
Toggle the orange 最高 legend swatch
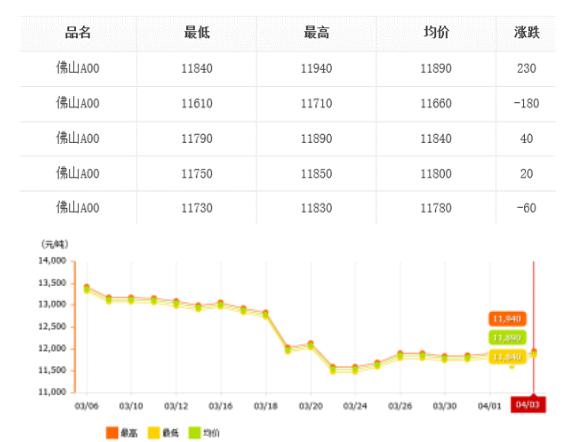point(112,433)
